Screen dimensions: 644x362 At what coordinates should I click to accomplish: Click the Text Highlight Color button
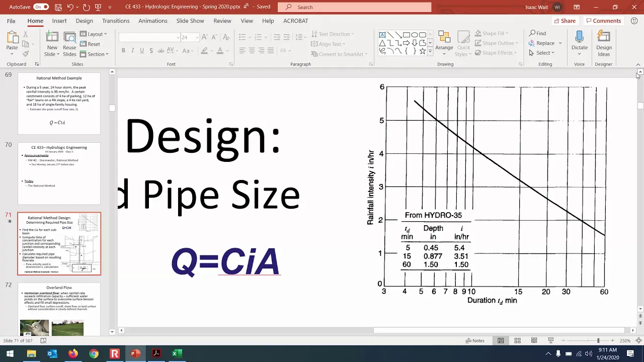[204, 50]
